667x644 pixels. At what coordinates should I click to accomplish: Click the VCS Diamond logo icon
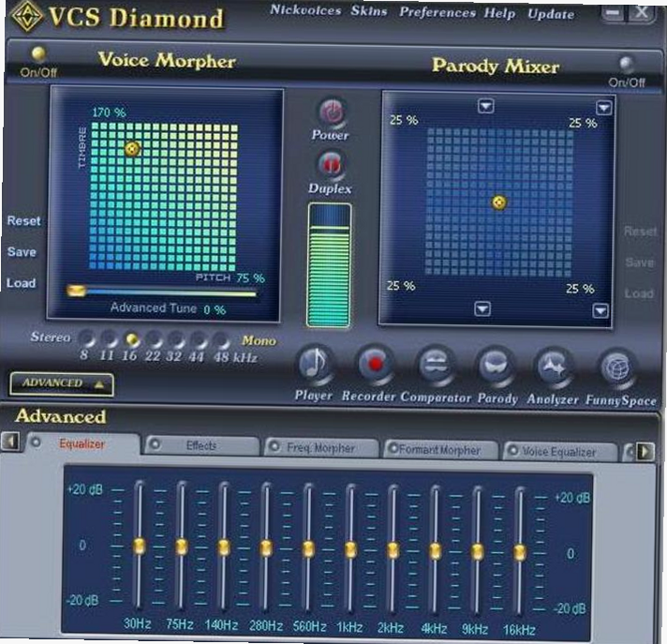click(26, 16)
